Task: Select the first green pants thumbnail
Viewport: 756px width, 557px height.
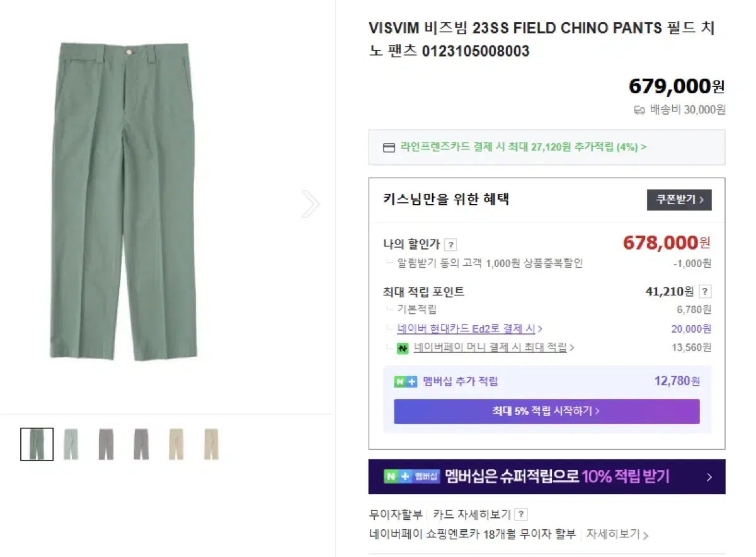Action: tap(37, 444)
